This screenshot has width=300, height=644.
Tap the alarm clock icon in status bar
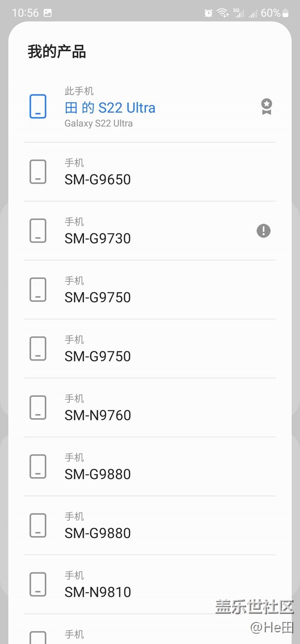pos(209,13)
